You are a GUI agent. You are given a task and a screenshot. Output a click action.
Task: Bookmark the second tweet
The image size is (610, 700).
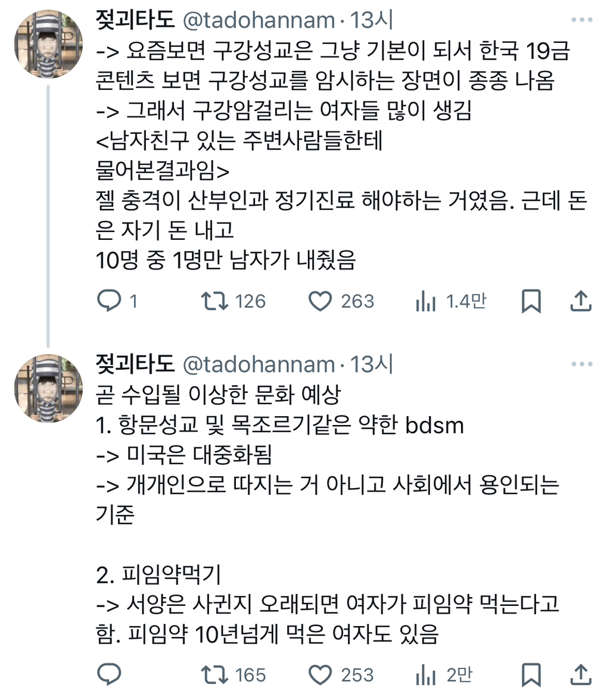(x=531, y=676)
